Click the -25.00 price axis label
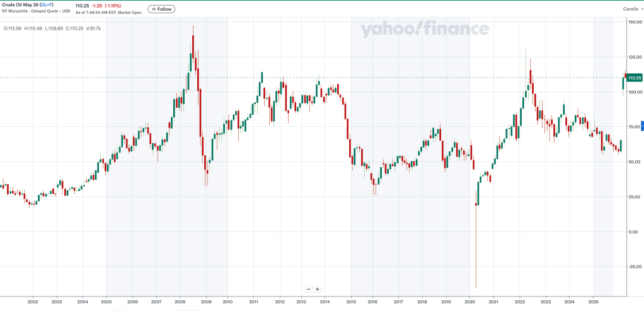 [x=633, y=266]
